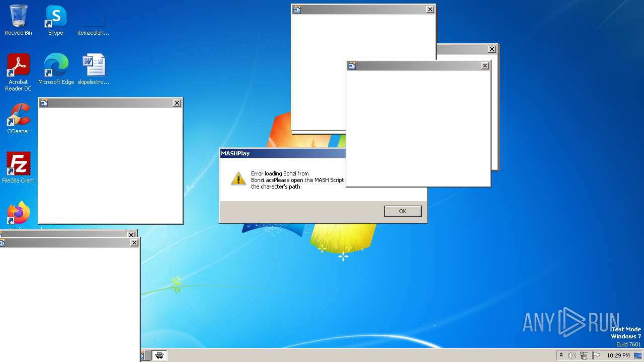The image size is (644, 362).
Task: Select the Microsoft Edge desktop shortcut
Action: pos(56,70)
